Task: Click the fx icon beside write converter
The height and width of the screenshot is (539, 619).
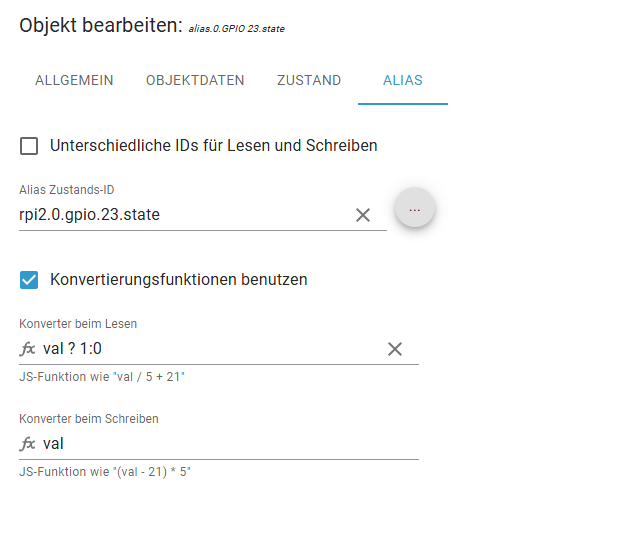Action: tap(27, 443)
